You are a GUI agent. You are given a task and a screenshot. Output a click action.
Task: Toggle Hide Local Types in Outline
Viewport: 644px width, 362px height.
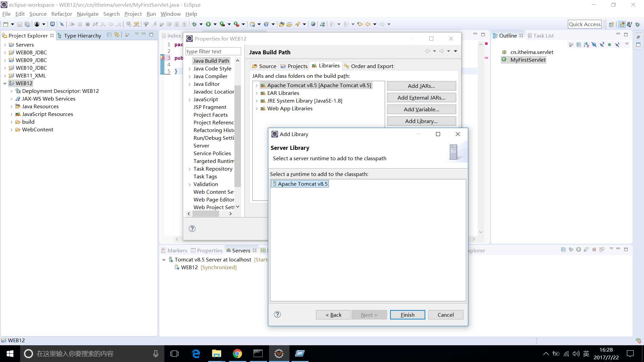tap(617, 45)
